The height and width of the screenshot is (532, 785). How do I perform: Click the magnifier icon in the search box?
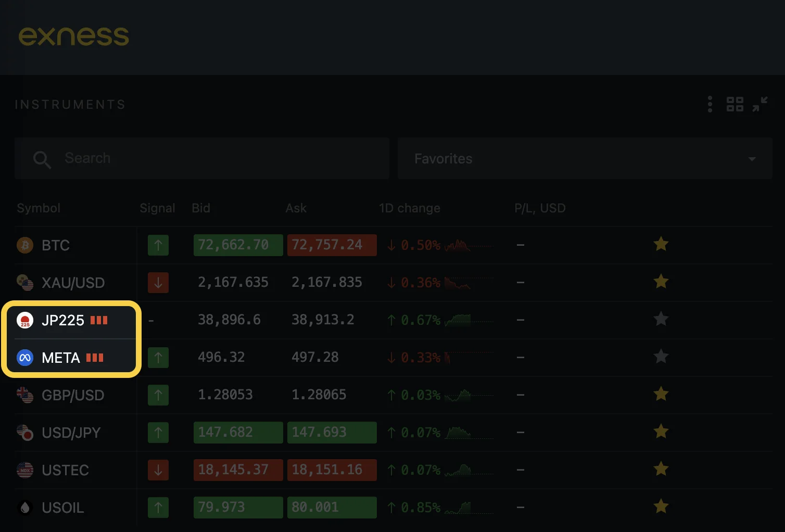coord(42,159)
